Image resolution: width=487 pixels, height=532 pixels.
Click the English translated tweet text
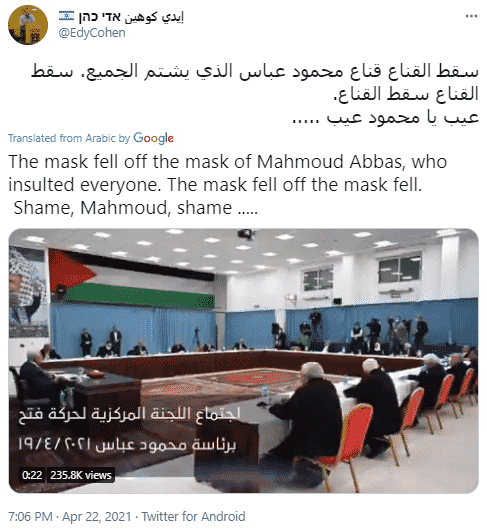tap(227, 185)
